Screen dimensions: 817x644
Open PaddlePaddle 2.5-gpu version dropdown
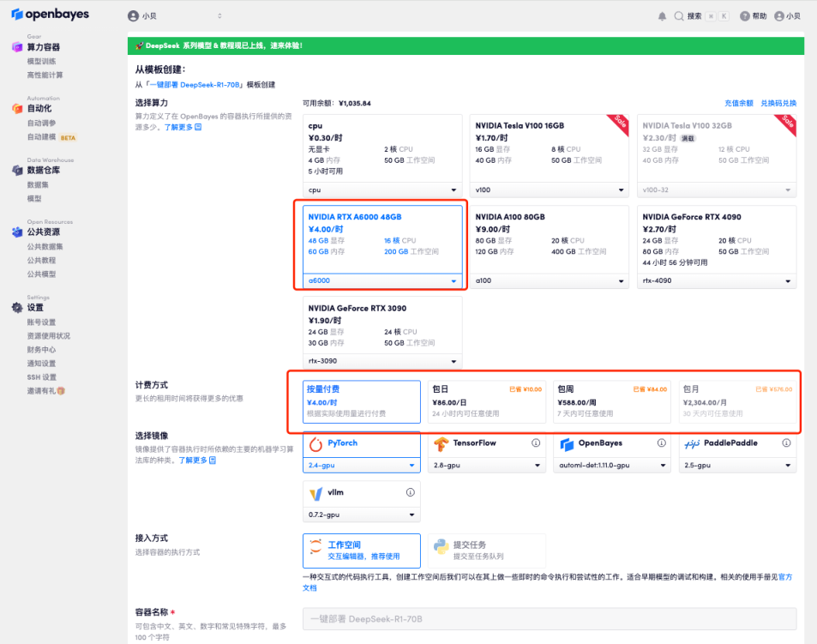pos(737,466)
